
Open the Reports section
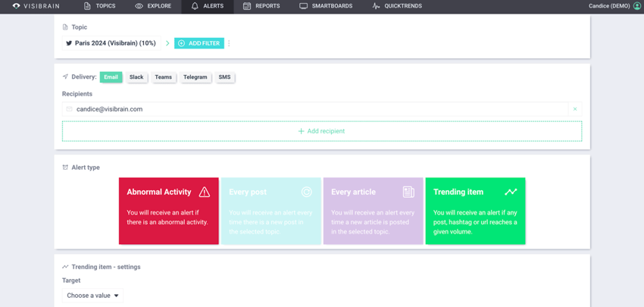coord(261,6)
